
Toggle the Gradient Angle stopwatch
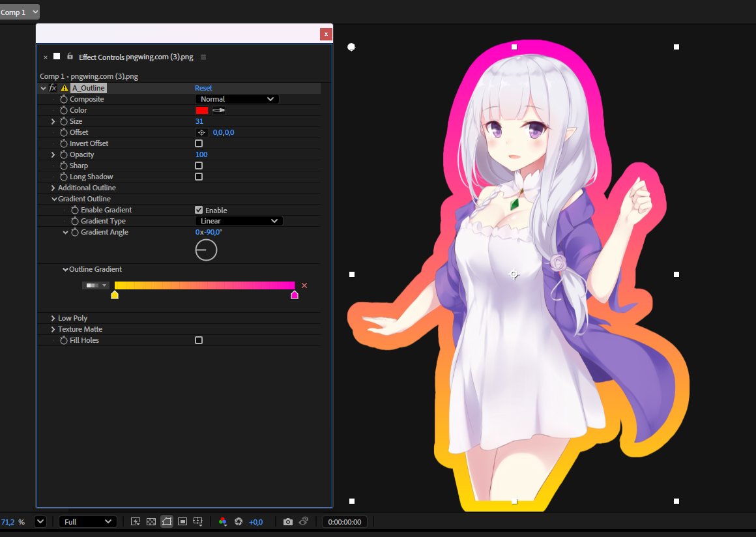pos(75,233)
